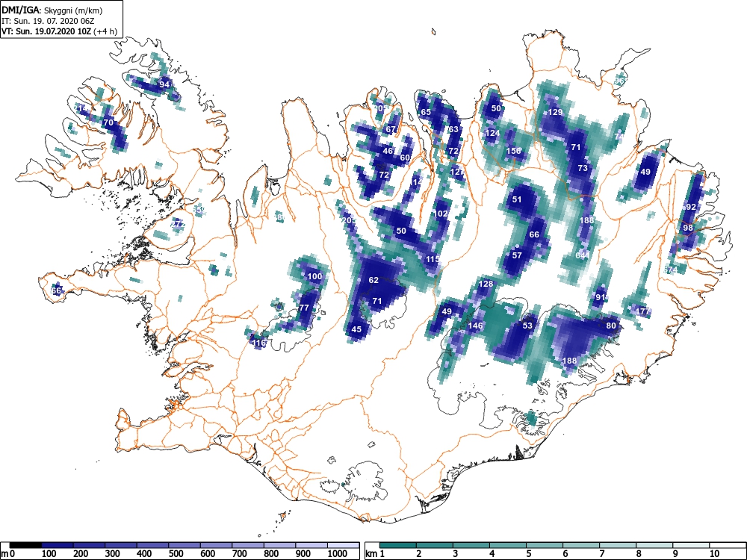Click the map value '128'
Image resolution: width=747 pixels, height=560 pixels.
[486, 284]
